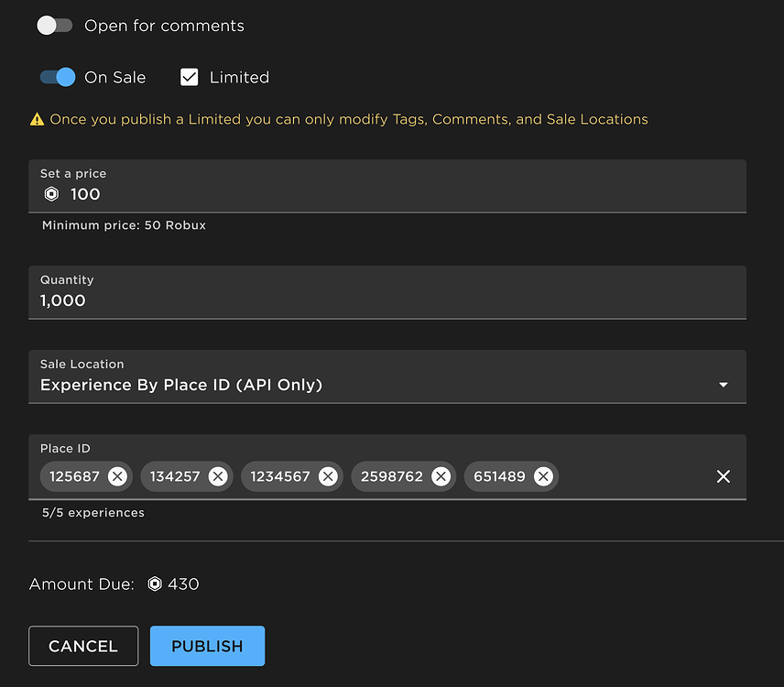Remove the 134257 place ID chip
The image size is (784, 687).
pyautogui.click(x=218, y=476)
